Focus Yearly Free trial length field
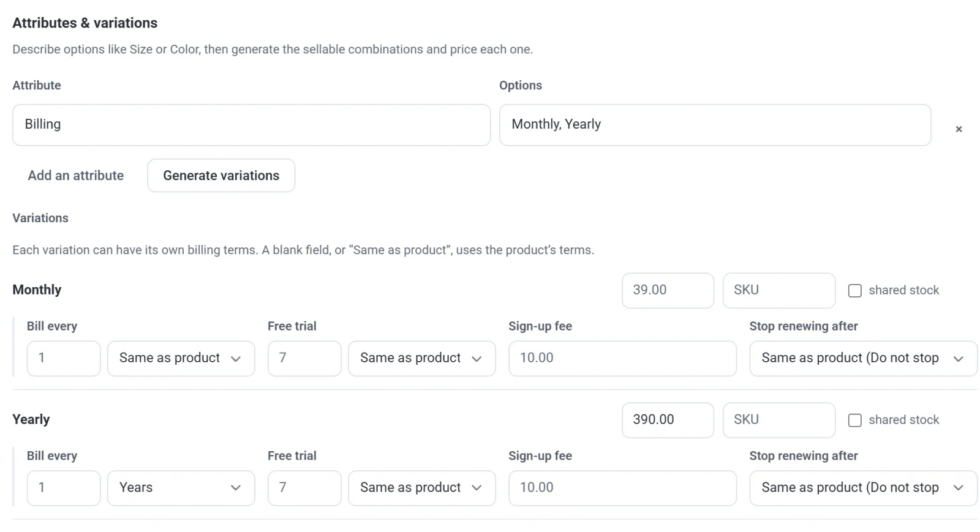 (x=304, y=488)
